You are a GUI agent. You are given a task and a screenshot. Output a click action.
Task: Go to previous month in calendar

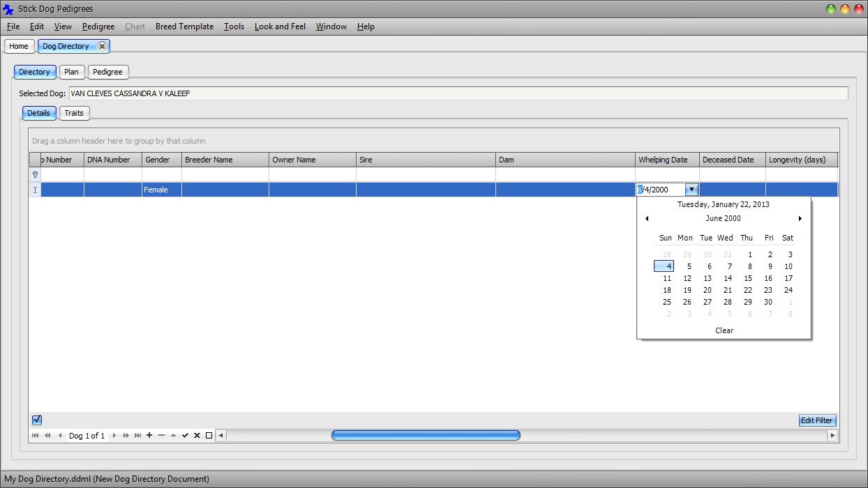(x=647, y=219)
